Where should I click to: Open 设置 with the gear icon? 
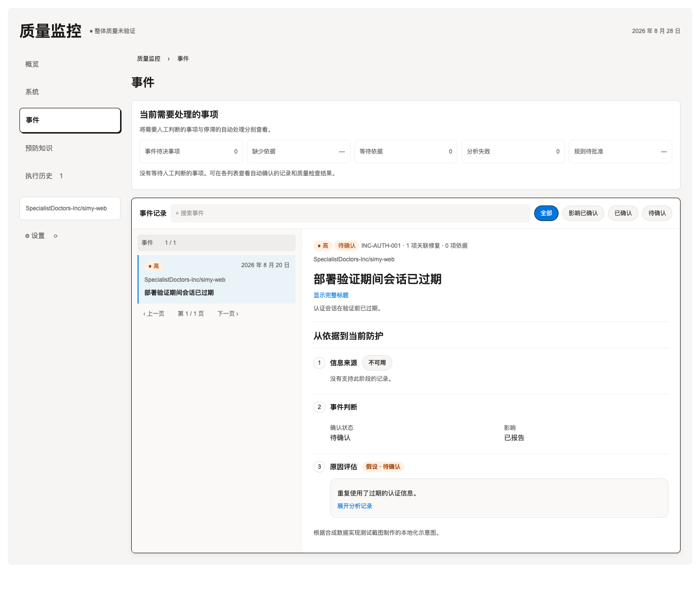click(x=35, y=236)
